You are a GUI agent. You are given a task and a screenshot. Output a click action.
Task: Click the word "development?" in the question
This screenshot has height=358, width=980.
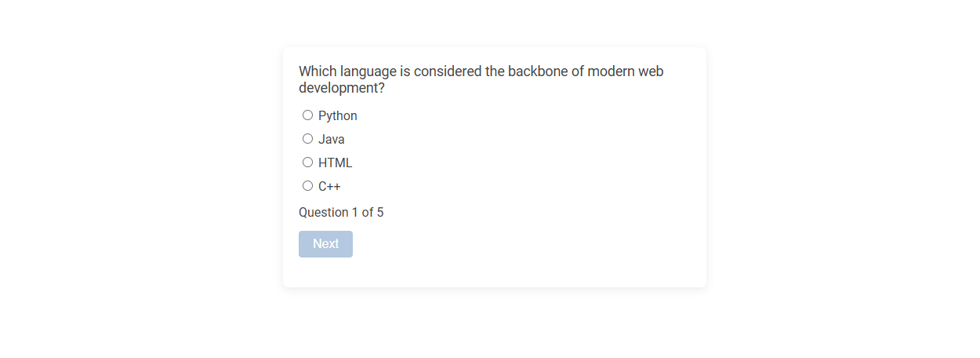(x=342, y=88)
